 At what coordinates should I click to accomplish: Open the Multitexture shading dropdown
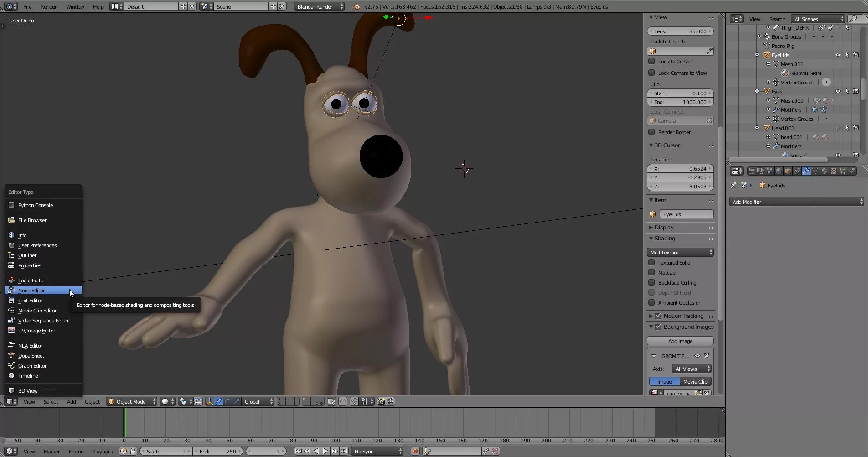pos(680,252)
